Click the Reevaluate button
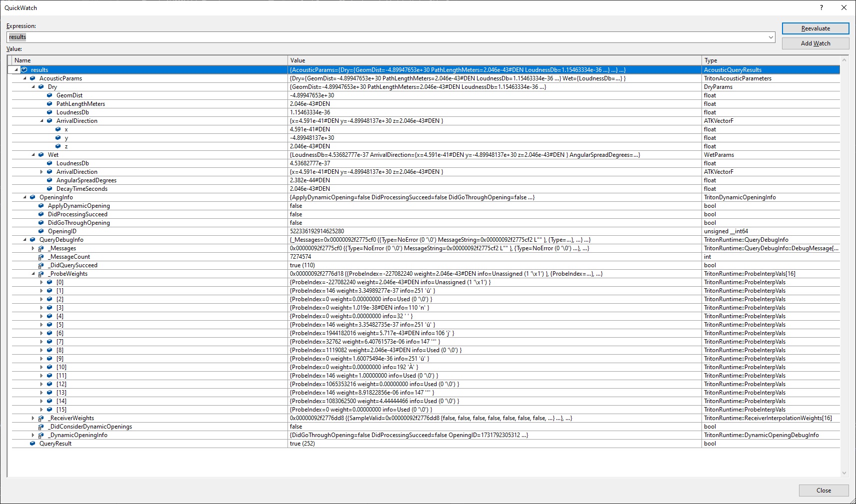Image resolution: width=856 pixels, height=504 pixels. (x=815, y=28)
